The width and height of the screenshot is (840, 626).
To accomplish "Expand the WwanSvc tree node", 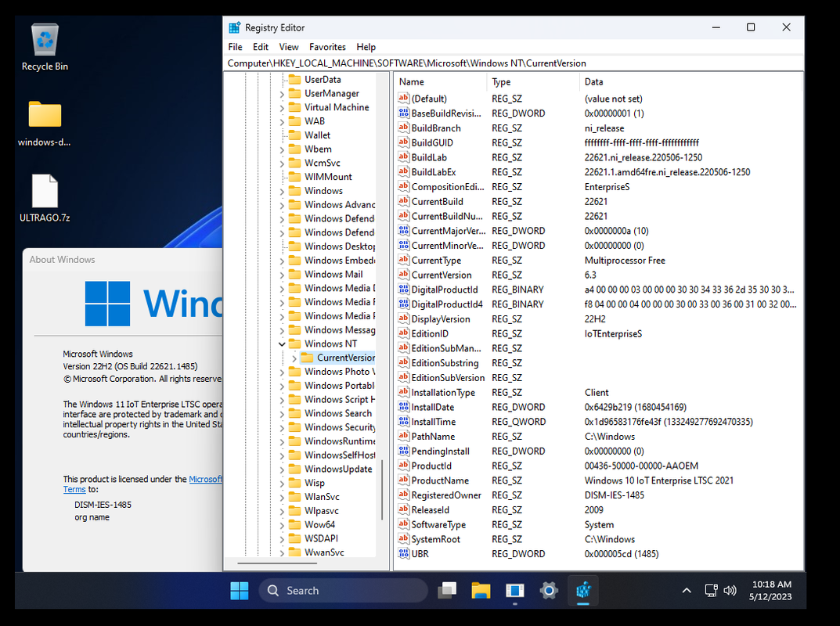I will pyautogui.click(x=283, y=552).
